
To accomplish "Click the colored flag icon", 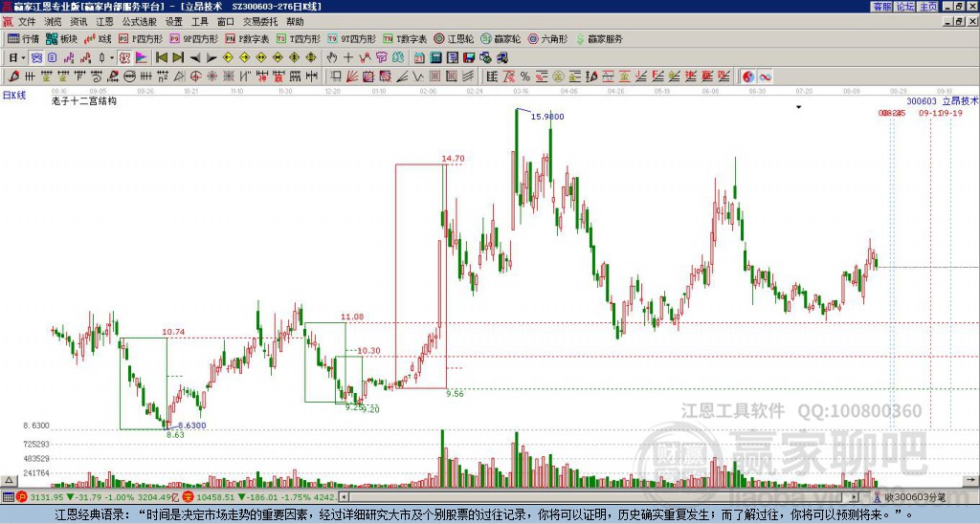I will [x=142, y=58].
